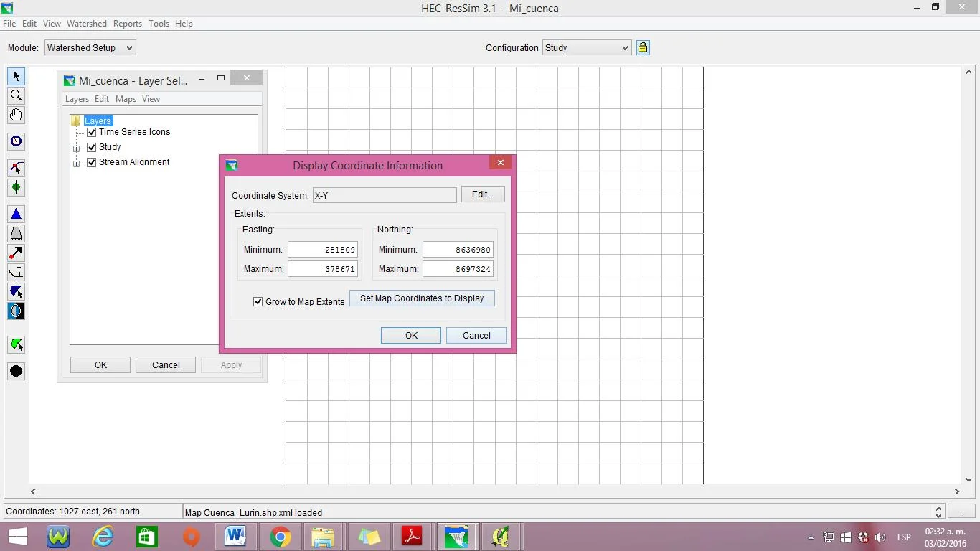Click Northing Minimum input field
The width and height of the screenshot is (980, 551).
click(458, 250)
